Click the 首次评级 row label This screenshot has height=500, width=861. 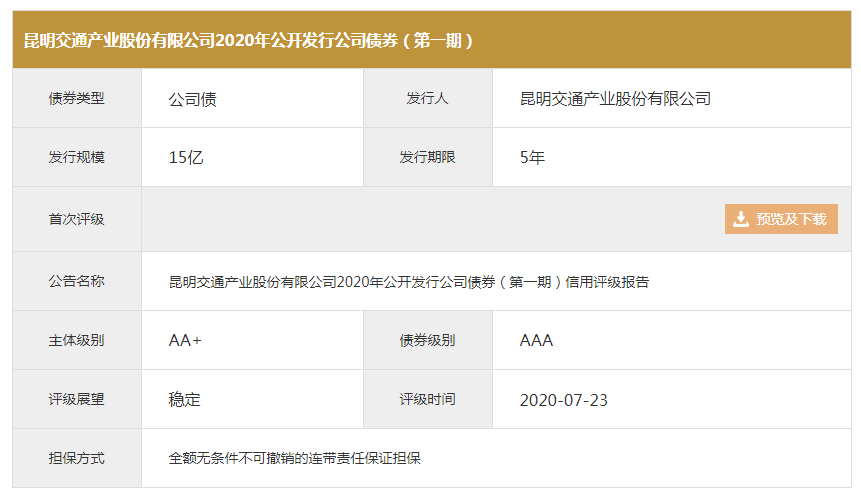[x=77, y=219]
